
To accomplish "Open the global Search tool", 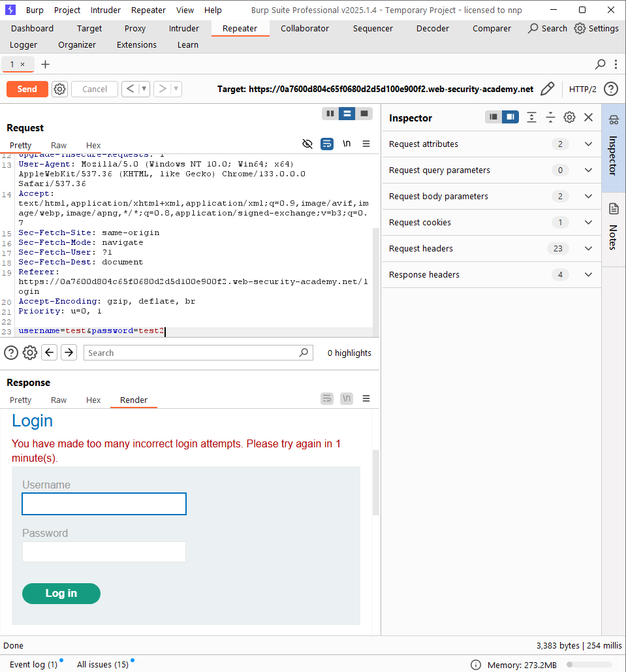I will click(x=548, y=28).
